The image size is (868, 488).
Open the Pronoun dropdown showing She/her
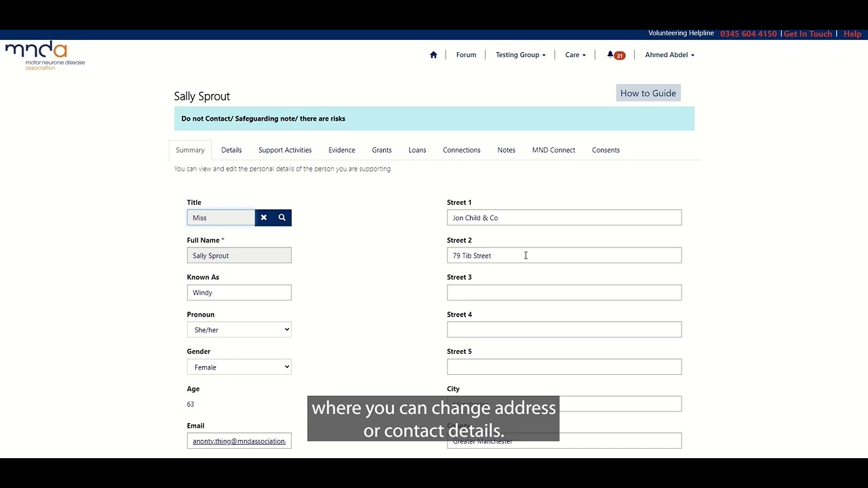(x=239, y=329)
